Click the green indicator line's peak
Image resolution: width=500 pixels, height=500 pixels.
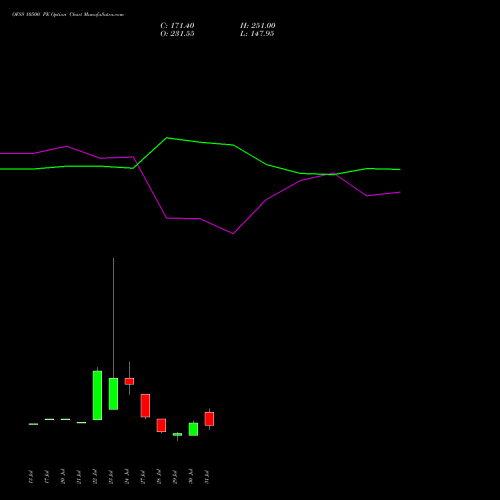click(x=167, y=138)
